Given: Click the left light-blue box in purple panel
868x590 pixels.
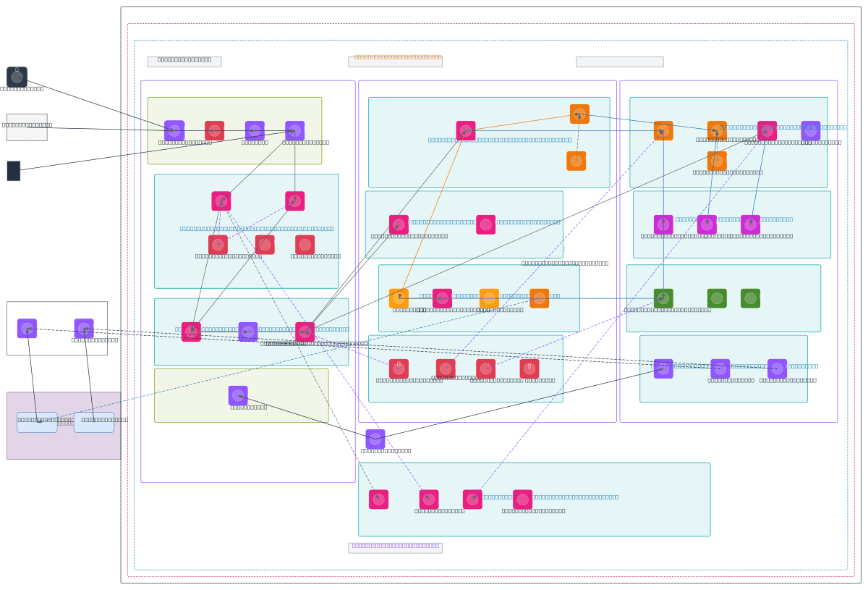Looking at the screenshot, I should (x=37, y=422).
